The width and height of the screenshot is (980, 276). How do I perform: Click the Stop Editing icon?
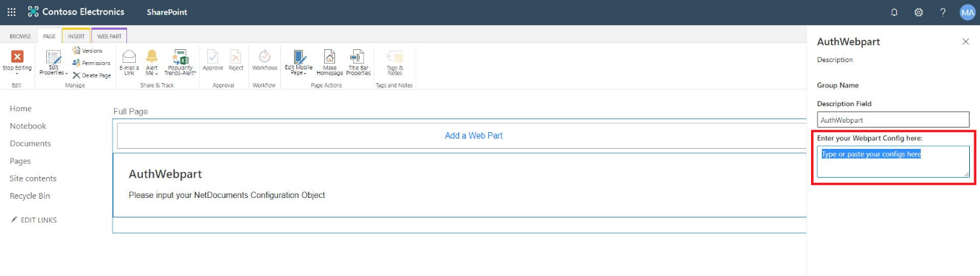click(17, 56)
